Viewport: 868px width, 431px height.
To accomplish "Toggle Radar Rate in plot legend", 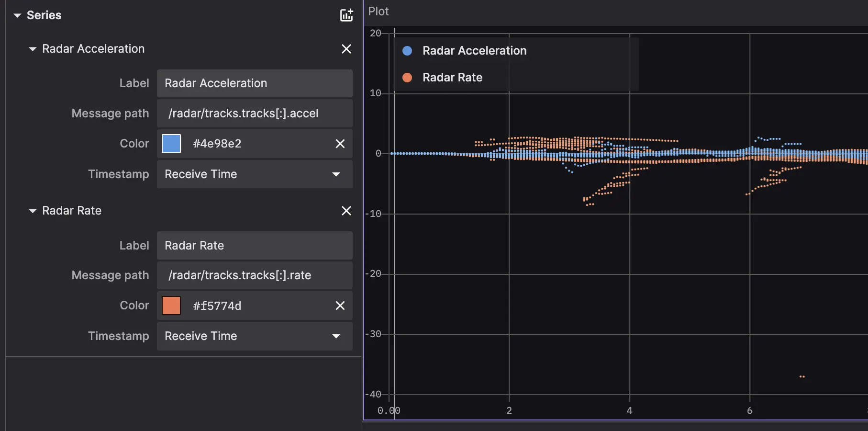I will click(x=452, y=78).
